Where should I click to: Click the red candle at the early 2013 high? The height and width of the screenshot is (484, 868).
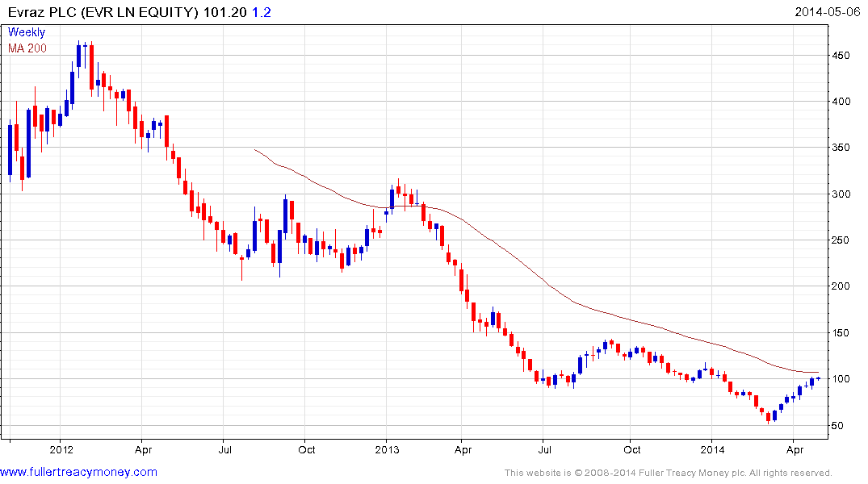point(399,190)
